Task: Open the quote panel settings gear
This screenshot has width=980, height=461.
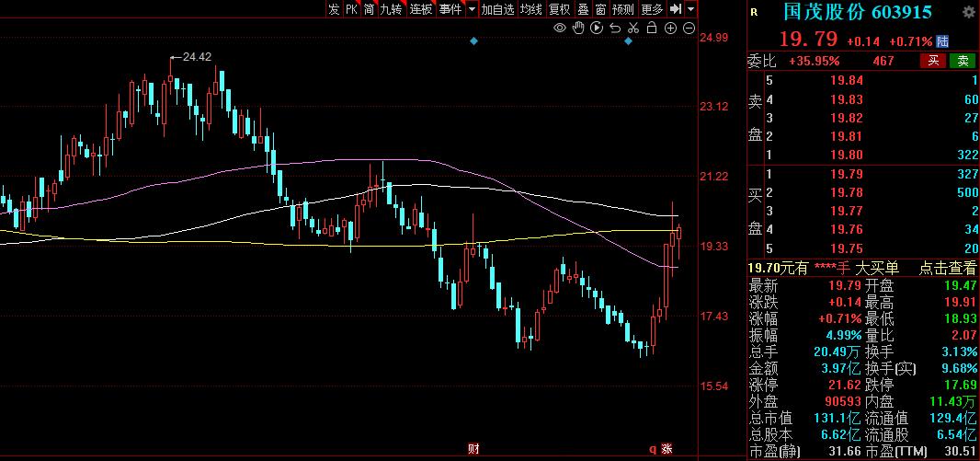Action: coord(968,12)
